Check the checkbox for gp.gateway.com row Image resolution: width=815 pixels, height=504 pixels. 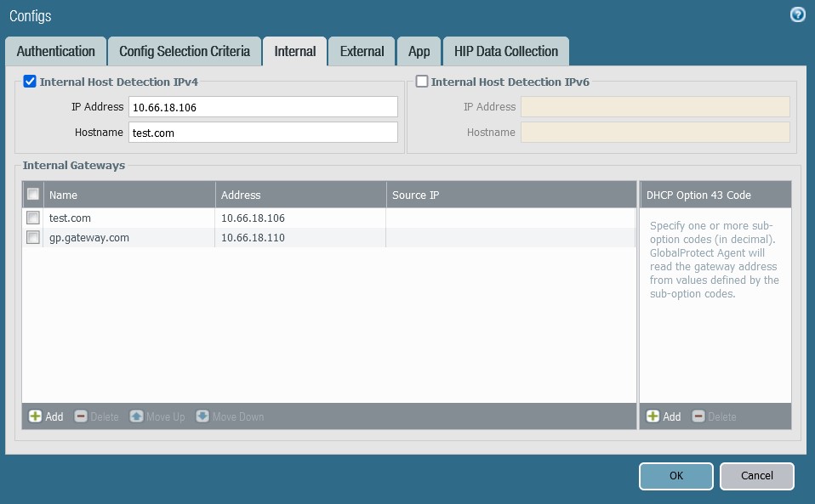coord(32,238)
